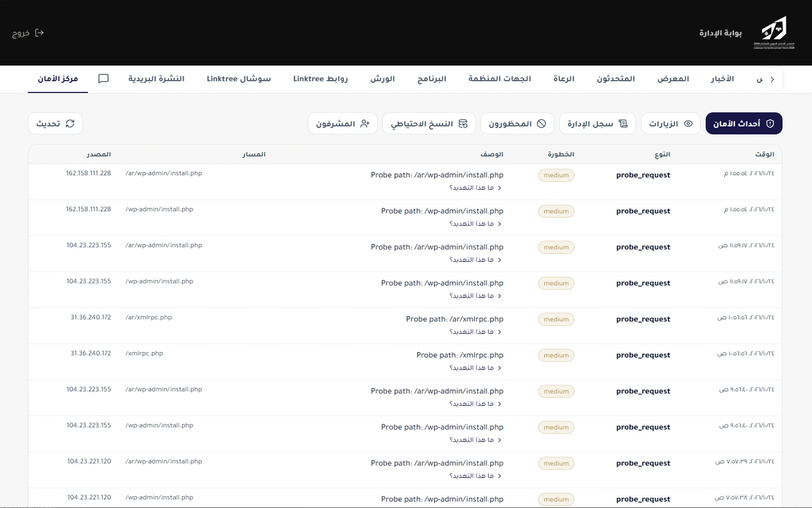Go to the الورش tab
Image resolution: width=812 pixels, height=508 pixels.
click(x=382, y=78)
